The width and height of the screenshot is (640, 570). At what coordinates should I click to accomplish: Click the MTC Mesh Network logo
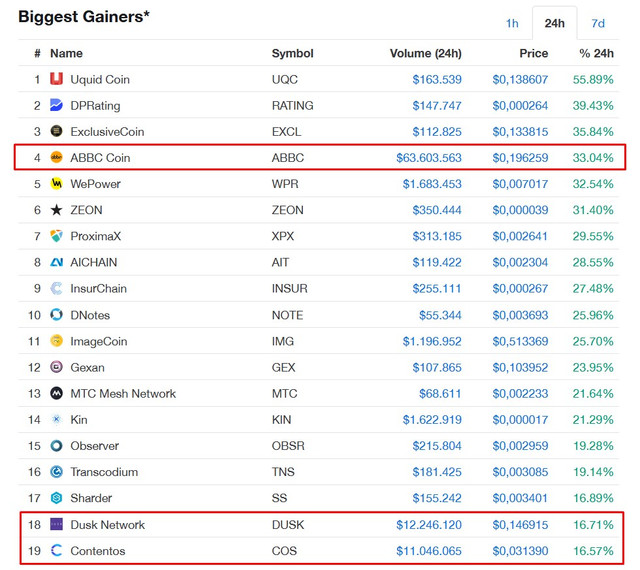[x=56, y=393]
